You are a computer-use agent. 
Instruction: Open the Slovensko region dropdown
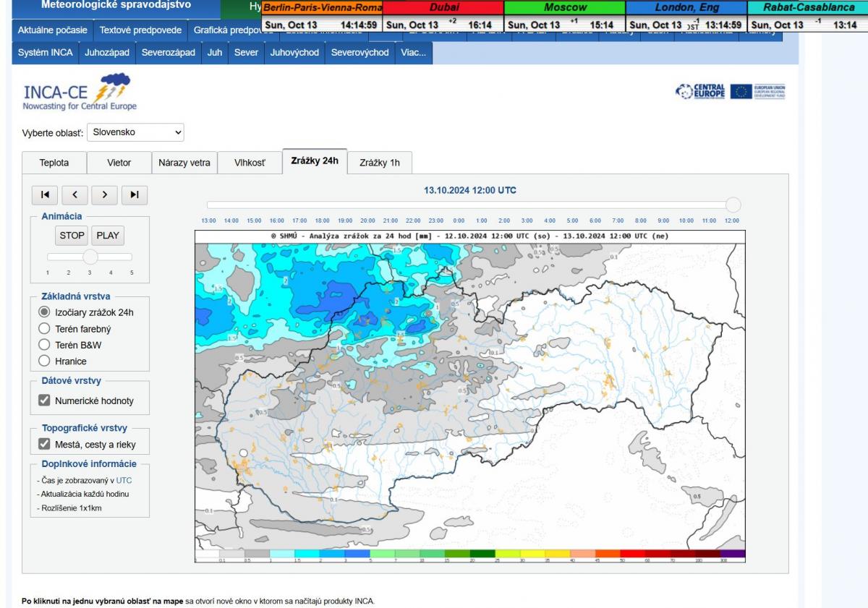coord(135,132)
